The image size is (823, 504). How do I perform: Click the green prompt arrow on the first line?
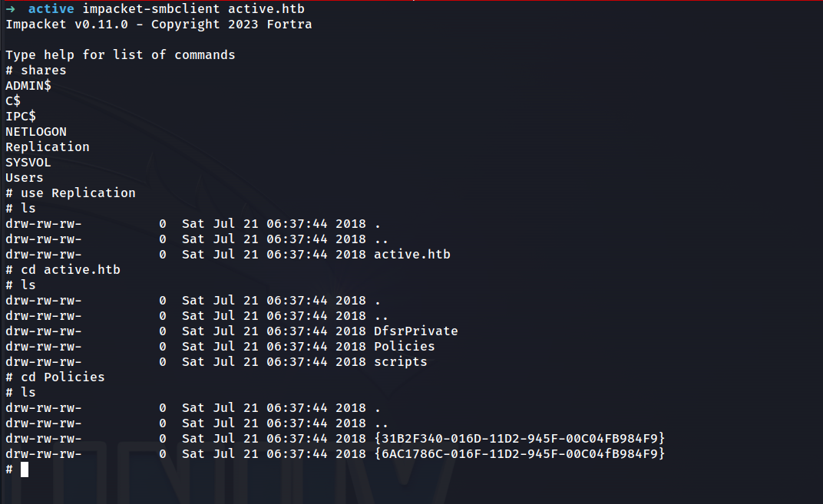[x=10, y=9]
